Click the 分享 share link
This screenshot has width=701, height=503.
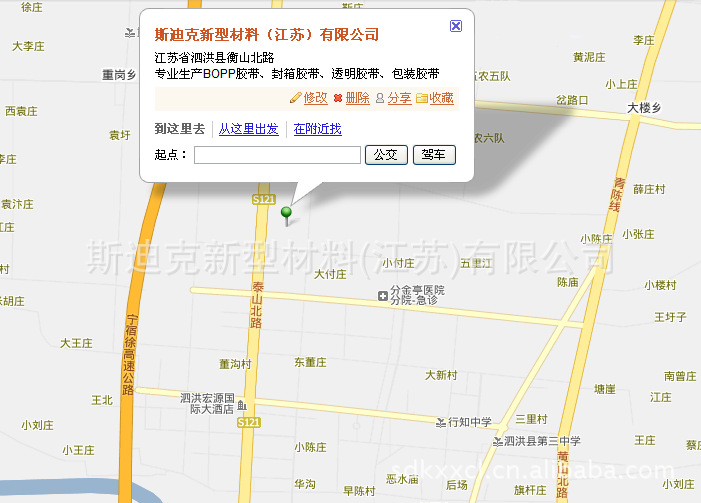(399, 98)
